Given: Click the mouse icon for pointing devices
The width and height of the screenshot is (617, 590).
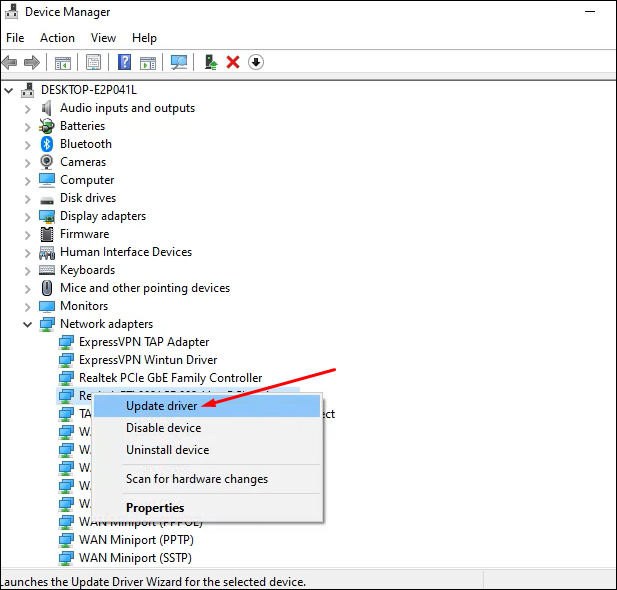Looking at the screenshot, I should coord(47,288).
